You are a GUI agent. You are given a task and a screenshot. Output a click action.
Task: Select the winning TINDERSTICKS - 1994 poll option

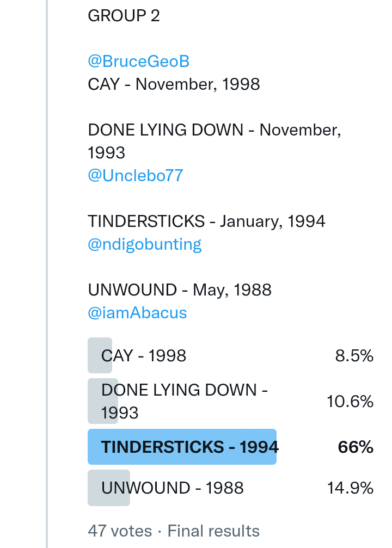point(189,447)
